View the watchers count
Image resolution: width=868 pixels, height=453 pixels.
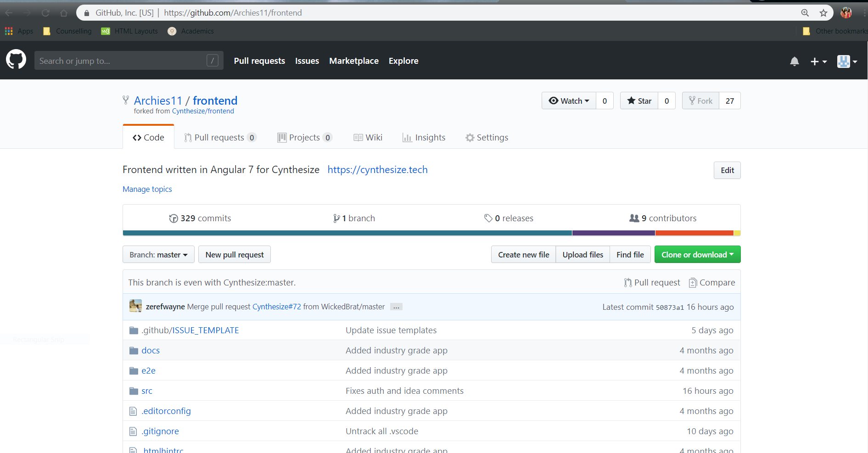coord(605,101)
